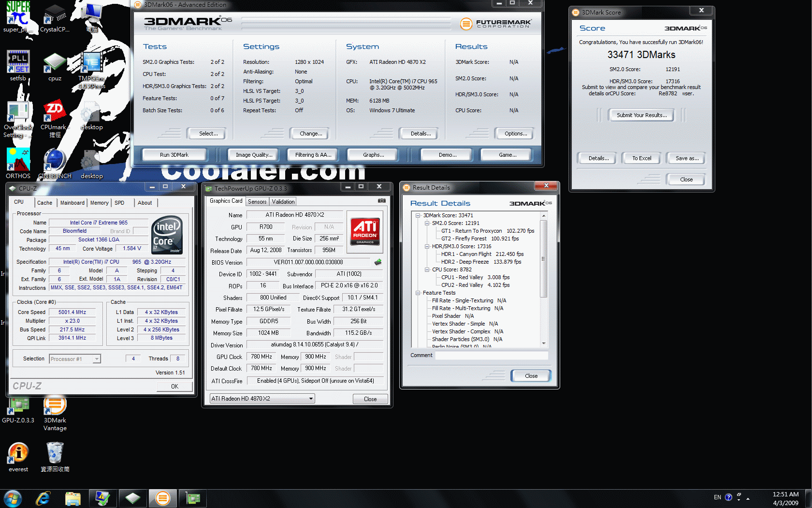Collapse the SM2.0 Score tree node

click(x=427, y=223)
